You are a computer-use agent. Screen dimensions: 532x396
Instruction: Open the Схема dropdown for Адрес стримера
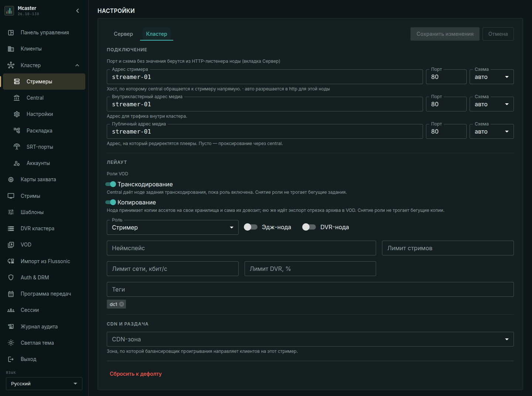click(491, 77)
